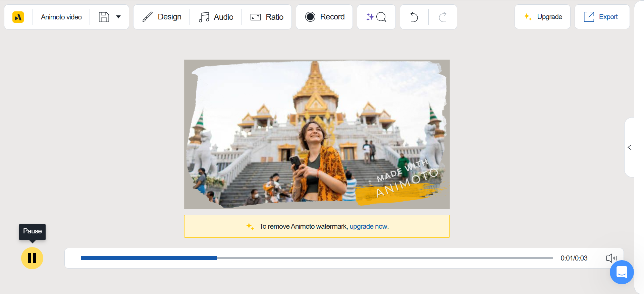Open the Audio menu
The width and height of the screenshot is (644, 294).
(216, 17)
